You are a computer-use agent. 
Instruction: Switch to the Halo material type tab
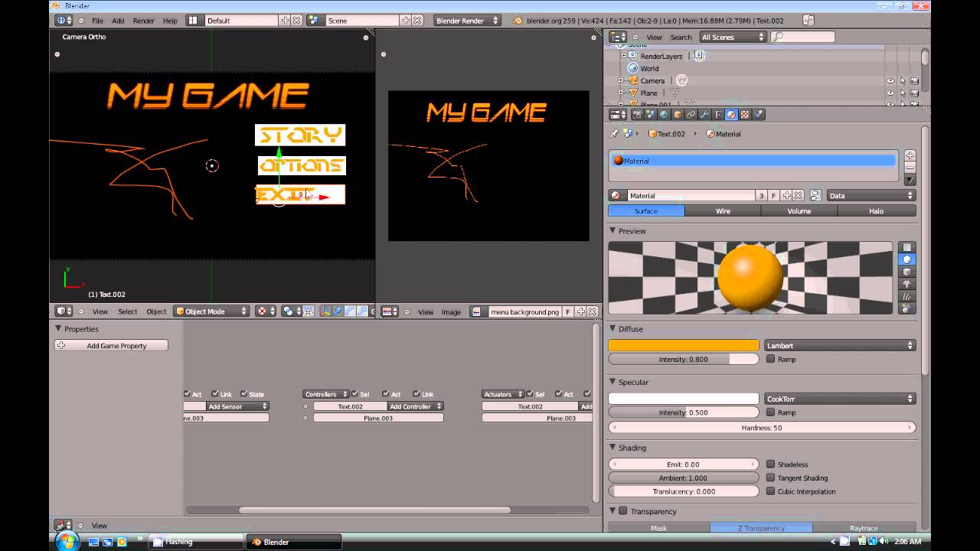click(x=877, y=211)
